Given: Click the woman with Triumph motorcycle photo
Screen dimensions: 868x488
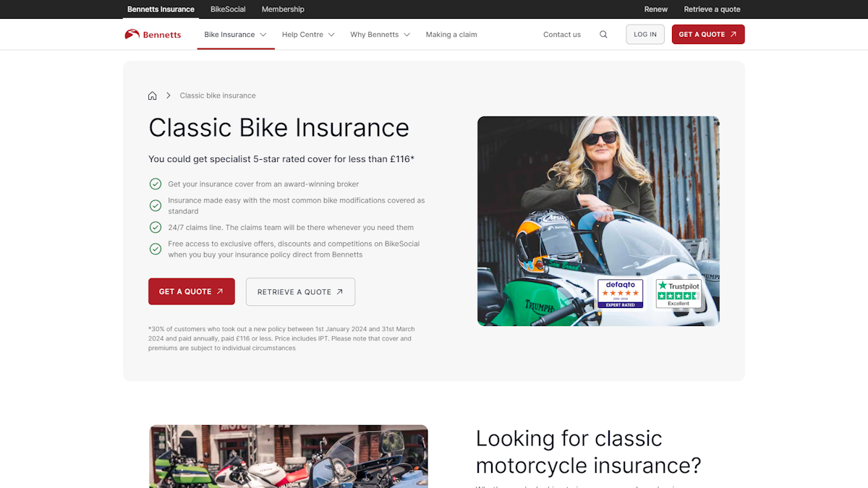Looking at the screenshot, I should click(x=598, y=221).
